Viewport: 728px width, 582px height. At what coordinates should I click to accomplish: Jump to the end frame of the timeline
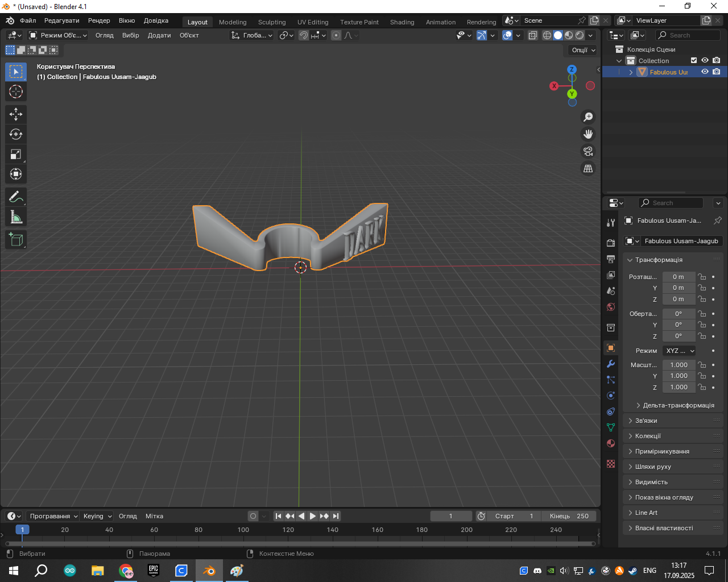[x=336, y=516]
